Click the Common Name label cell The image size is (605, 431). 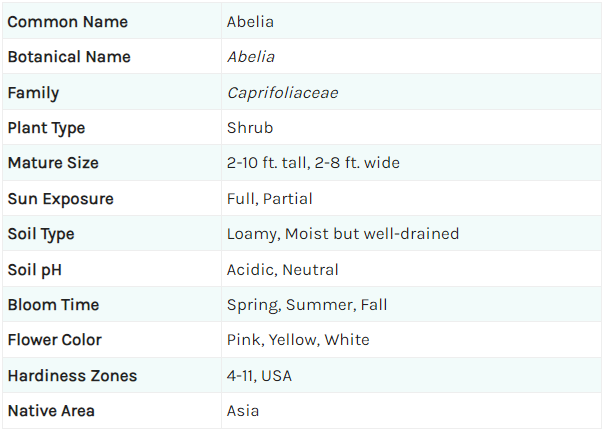(x=112, y=22)
